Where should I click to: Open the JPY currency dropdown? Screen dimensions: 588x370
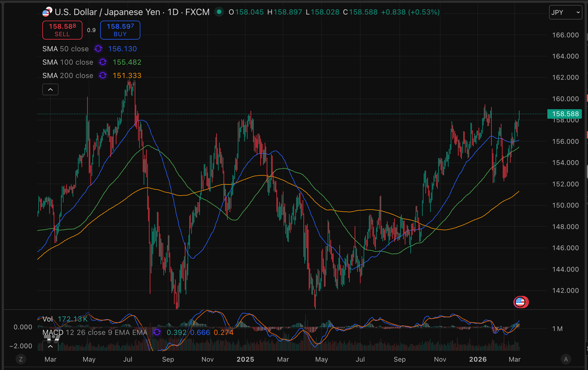point(565,12)
